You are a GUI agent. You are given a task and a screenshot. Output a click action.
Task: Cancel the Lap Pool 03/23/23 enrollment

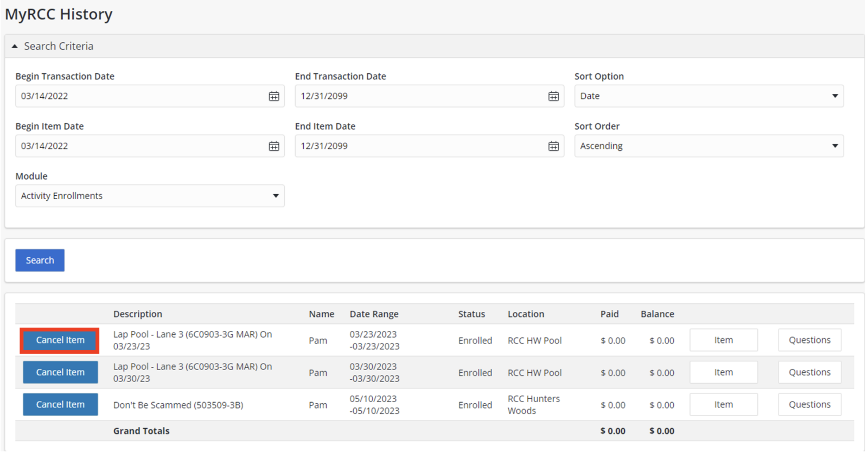click(x=60, y=340)
